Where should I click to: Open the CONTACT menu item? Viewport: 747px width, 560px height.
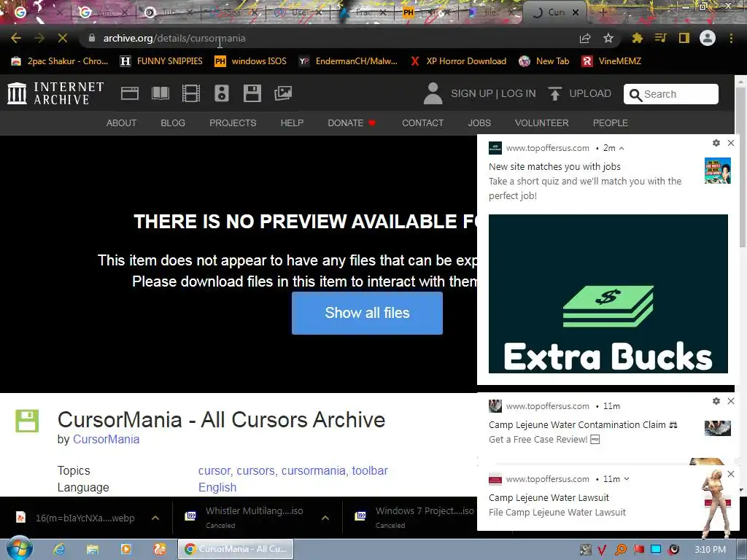click(x=422, y=122)
